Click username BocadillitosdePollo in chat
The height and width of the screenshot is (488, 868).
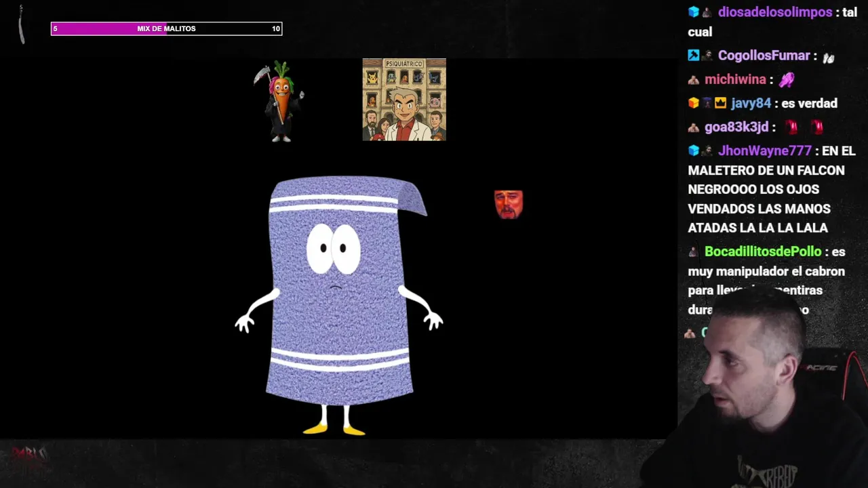point(763,251)
